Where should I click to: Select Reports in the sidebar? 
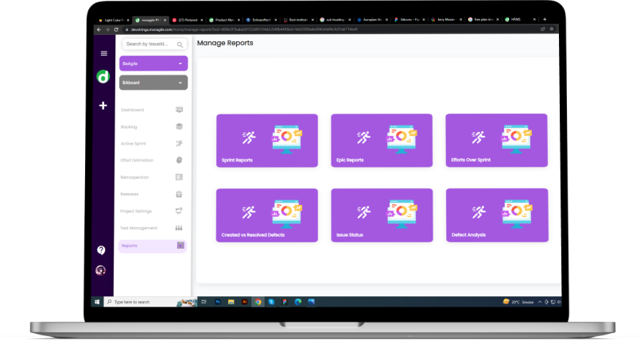153,246
